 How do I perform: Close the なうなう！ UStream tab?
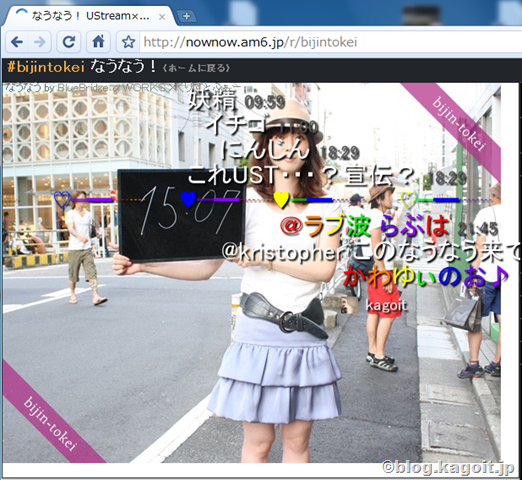(162, 17)
